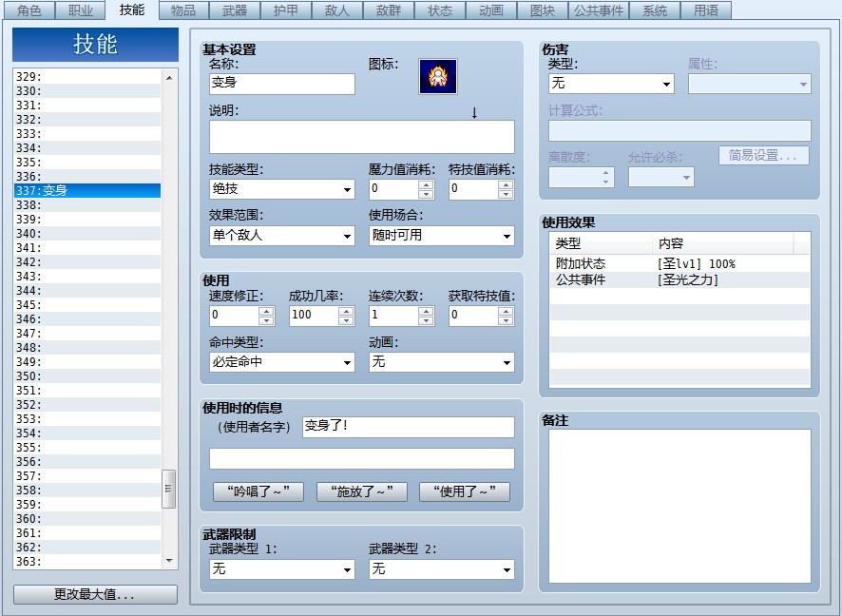Viewport: 842px width, 616px height.
Task: Increase 特技值消耗 with the up arrow
Action: pos(506,184)
